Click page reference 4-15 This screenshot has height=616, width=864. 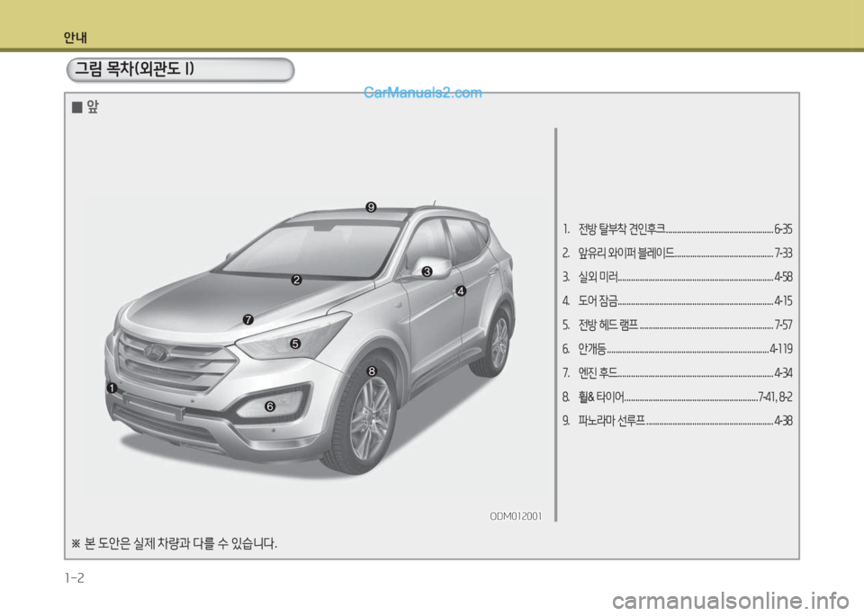pos(783,300)
